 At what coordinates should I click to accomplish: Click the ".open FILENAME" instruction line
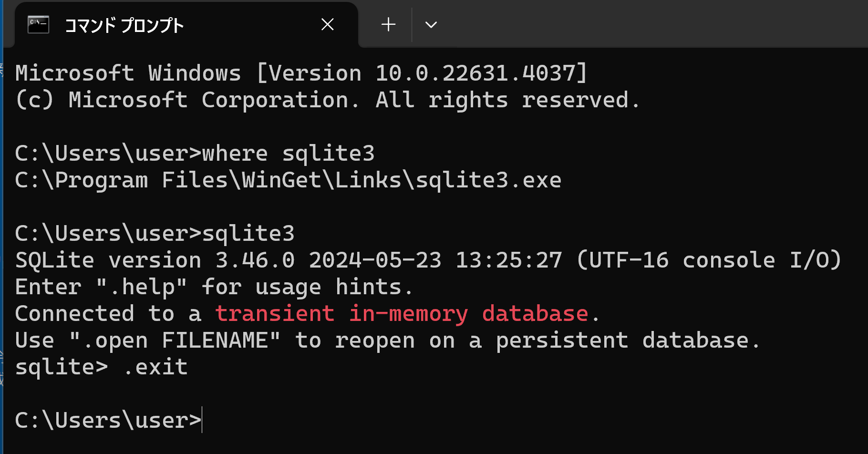(388, 340)
